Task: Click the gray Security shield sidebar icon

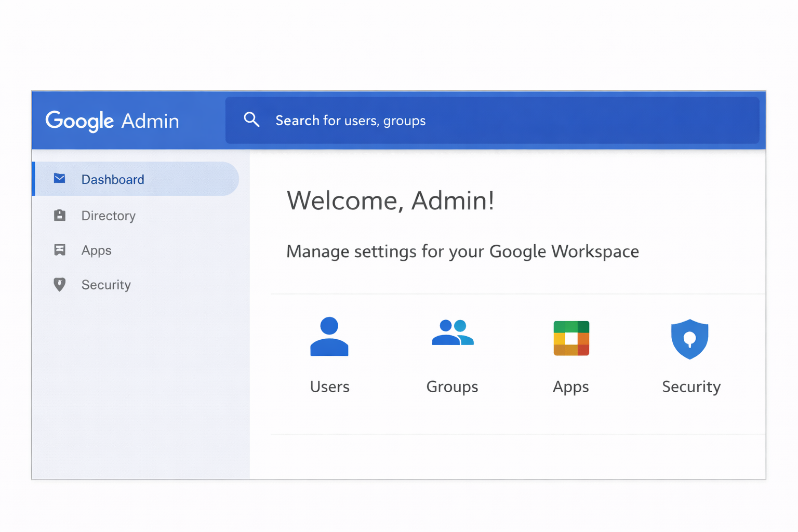Action: coord(60,284)
